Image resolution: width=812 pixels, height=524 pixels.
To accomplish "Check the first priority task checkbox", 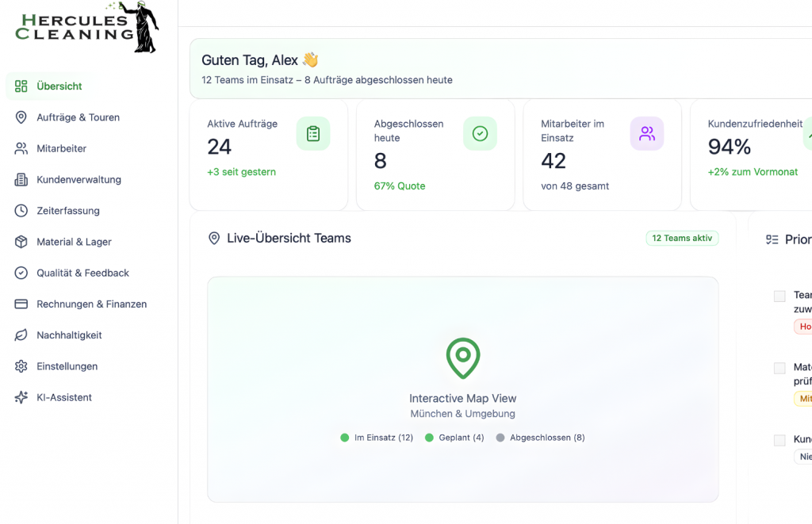I will [779, 296].
